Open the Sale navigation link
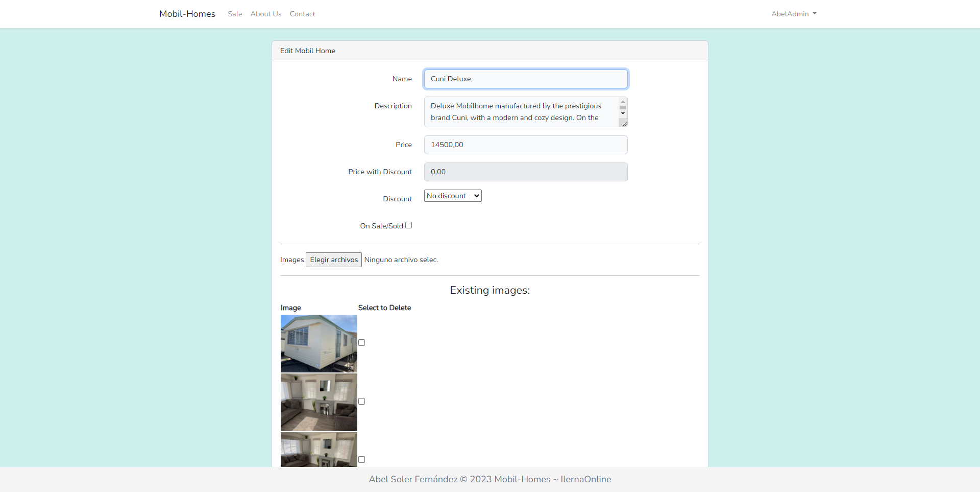 click(x=235, y=14)
